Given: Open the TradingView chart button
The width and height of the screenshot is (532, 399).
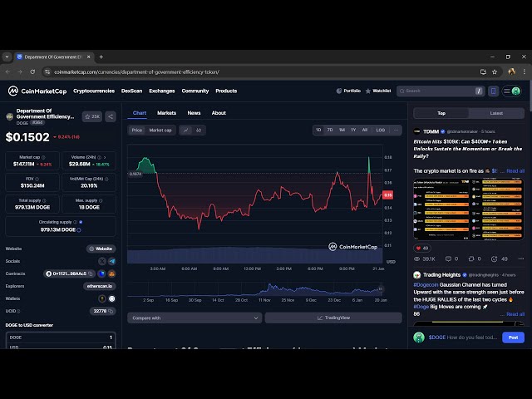Looking at the screenshot, I should pyautogui.click(x=333, y=318).
